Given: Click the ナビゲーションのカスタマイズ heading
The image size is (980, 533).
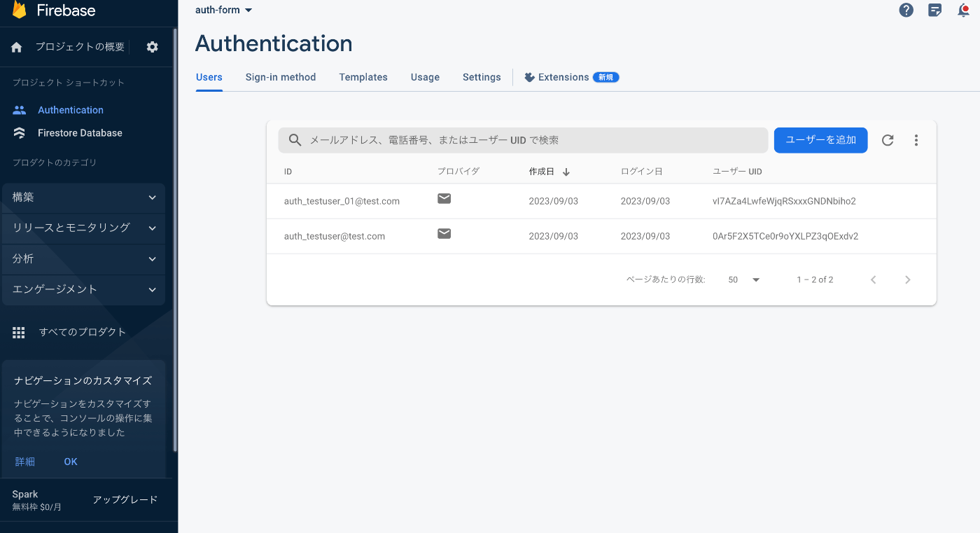Looking at the screenshot, I should [x=83, y=381].
